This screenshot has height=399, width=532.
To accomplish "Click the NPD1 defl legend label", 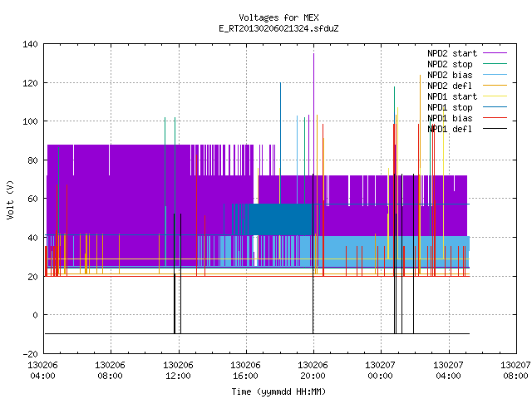I will (x=450, y=130).
